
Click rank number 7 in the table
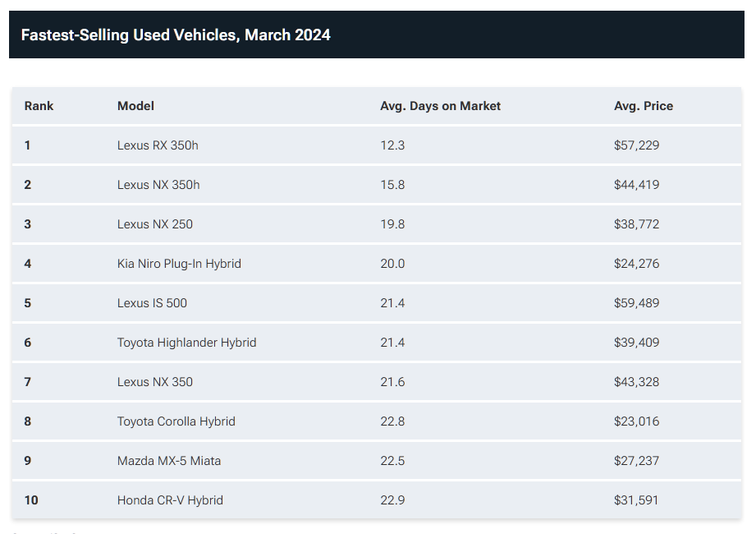tap(28, 382)
